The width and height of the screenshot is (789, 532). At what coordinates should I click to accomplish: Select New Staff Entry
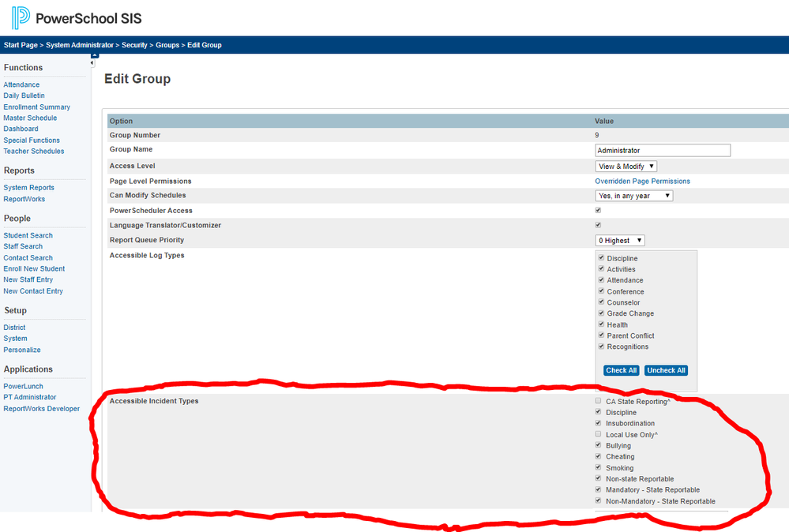point(28,279)
